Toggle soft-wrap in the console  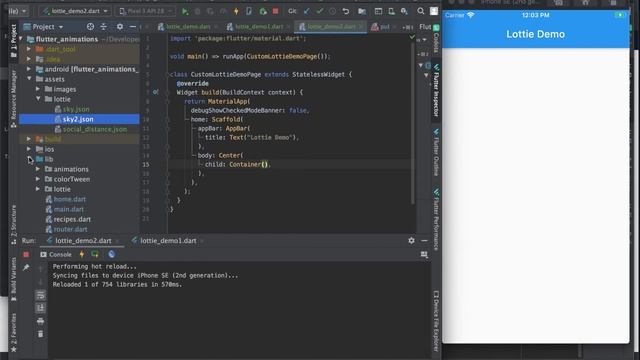click(40, 295)
